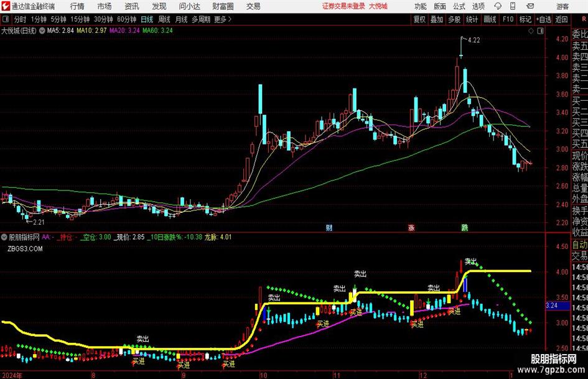This screenshot has height=379, width=588.
Task: Switch to the 5分钟 period tab
Action: pyautogui.click(x=58, y=19)
